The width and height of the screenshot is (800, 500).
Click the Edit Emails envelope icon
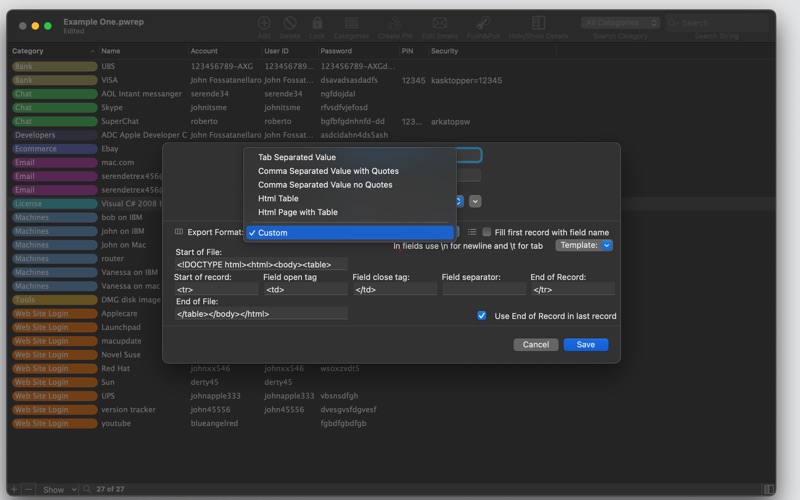point(440,23)
